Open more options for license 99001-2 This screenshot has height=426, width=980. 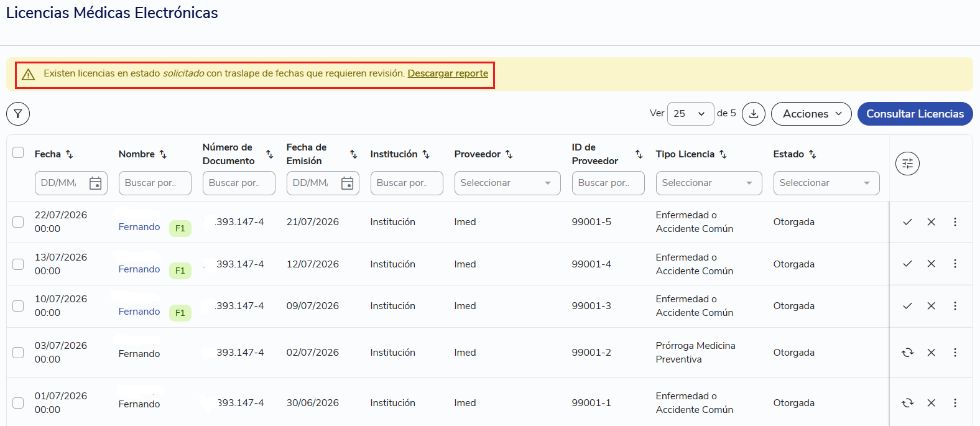[x=955, y=353]
